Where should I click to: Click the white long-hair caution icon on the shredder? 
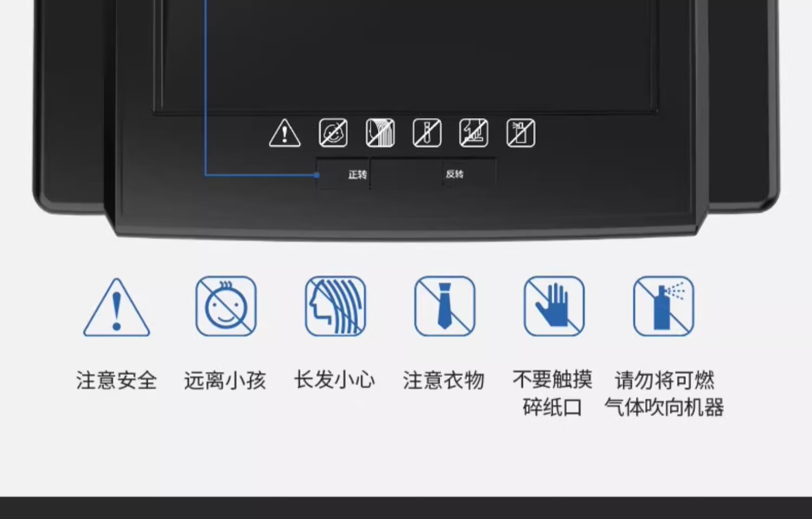[x=380, y=133]
